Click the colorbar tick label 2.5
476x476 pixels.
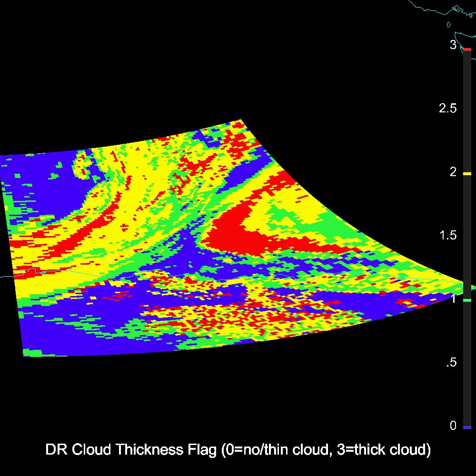(x=447, y=109)
